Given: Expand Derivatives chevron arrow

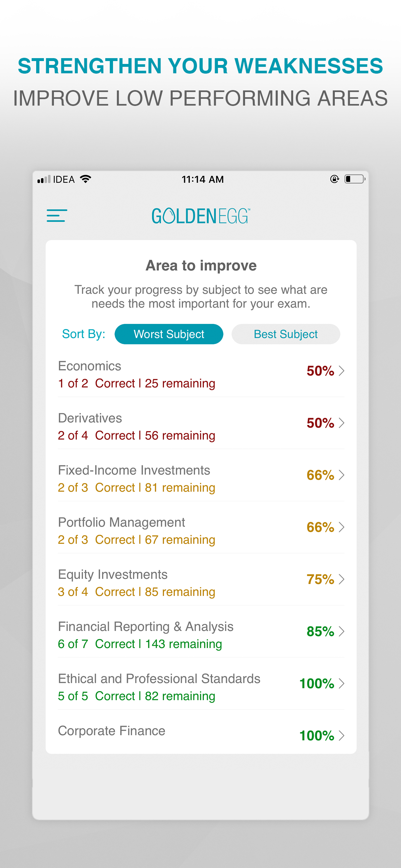Looking at the screenshot, I should [x=341, y=423].
